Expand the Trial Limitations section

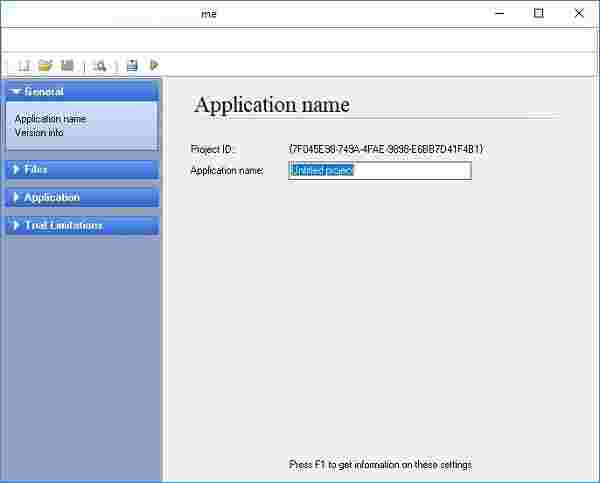pyautogui.click(x=80, y=226)
